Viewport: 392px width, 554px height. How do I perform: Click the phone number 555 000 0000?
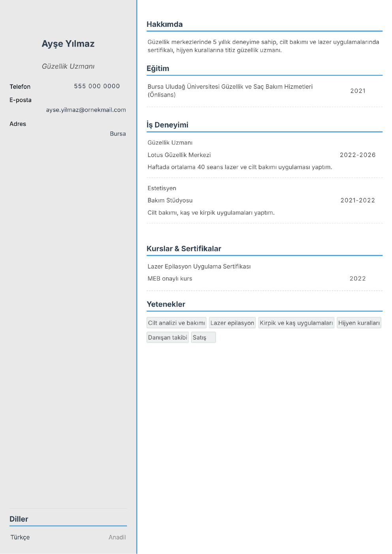(x=97, y=86)
